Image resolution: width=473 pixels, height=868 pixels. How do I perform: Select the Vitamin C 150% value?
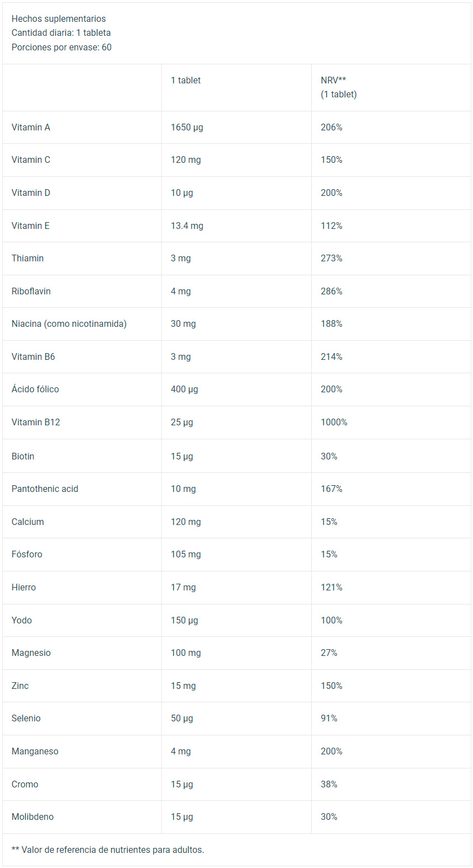coord(331,159)
